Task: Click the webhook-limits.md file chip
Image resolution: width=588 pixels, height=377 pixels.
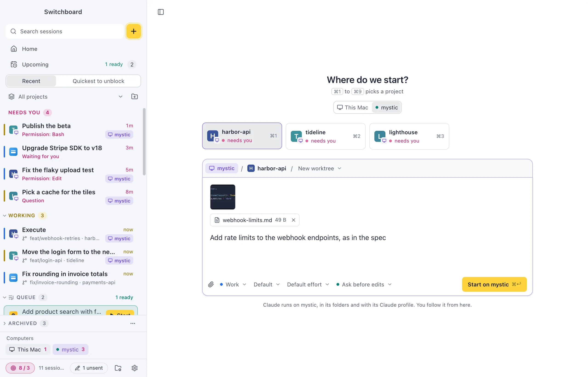Action: [x=255, y=220]
